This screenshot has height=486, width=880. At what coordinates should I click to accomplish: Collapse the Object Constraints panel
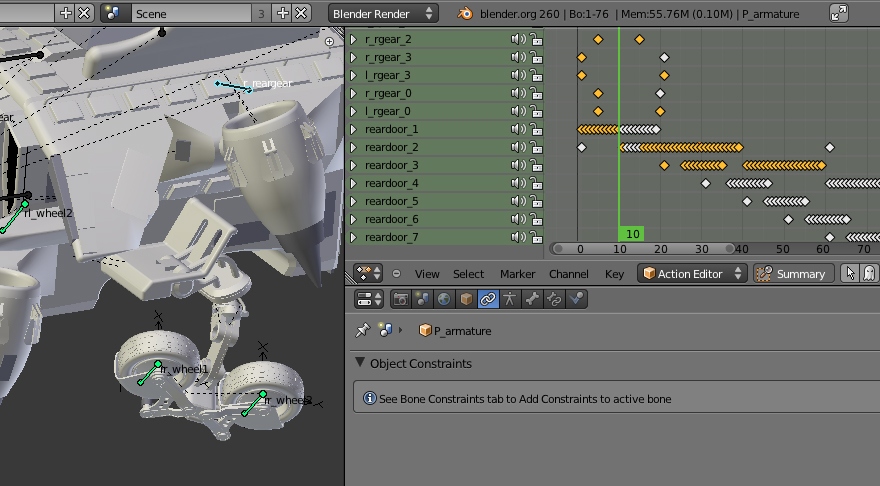360,363
